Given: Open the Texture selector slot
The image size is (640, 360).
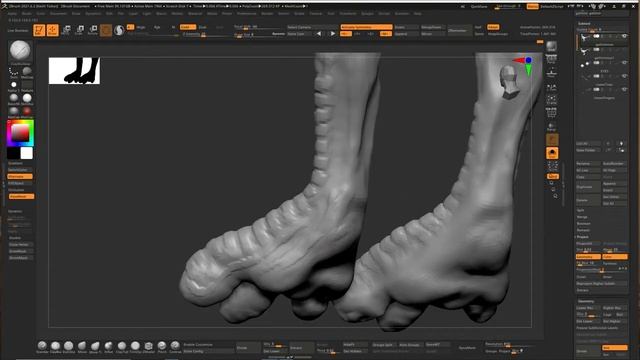Looking at the screenshot, I should pyautogui.click(x=27, y=85).
